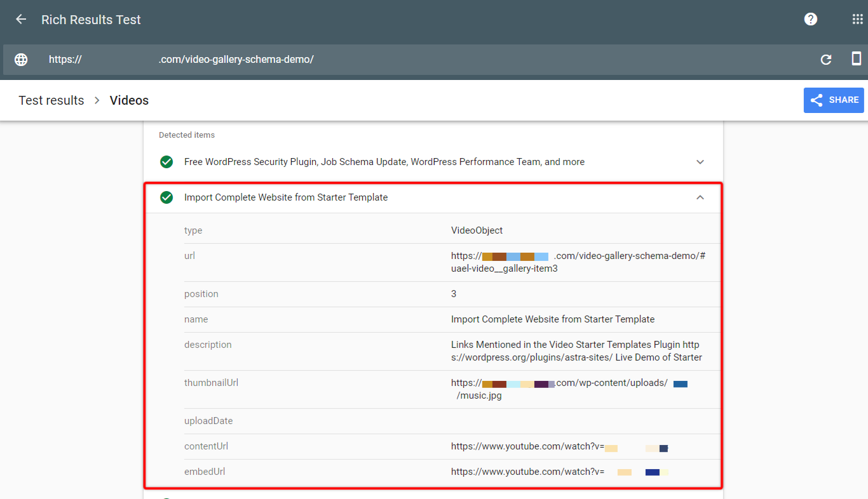Click the Rich Results Test title

tap(91, 20)
